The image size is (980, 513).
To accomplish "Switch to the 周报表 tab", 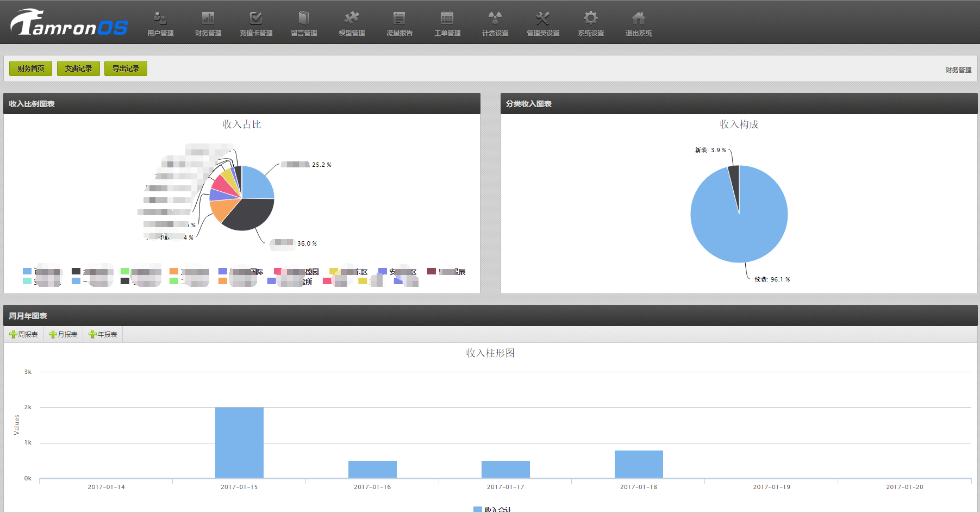I will pyautogui.click(x=24, y=334).
